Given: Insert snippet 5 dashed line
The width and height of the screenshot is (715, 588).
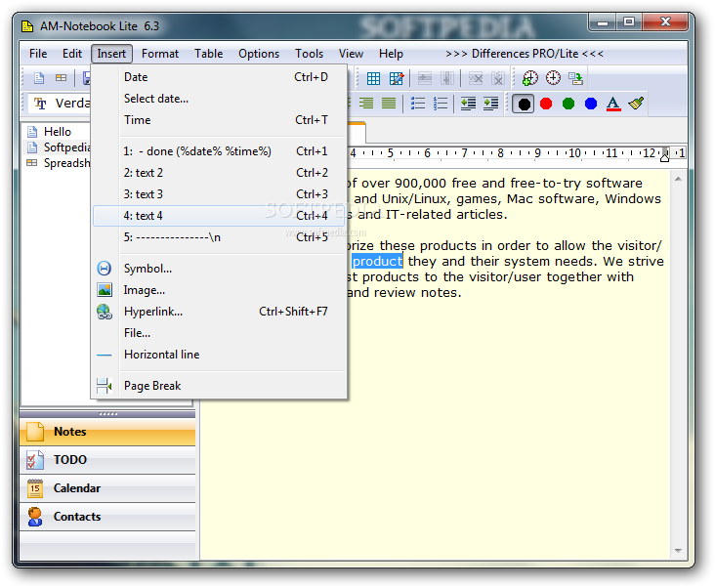Looking at the screenshot, I should 219,237.
